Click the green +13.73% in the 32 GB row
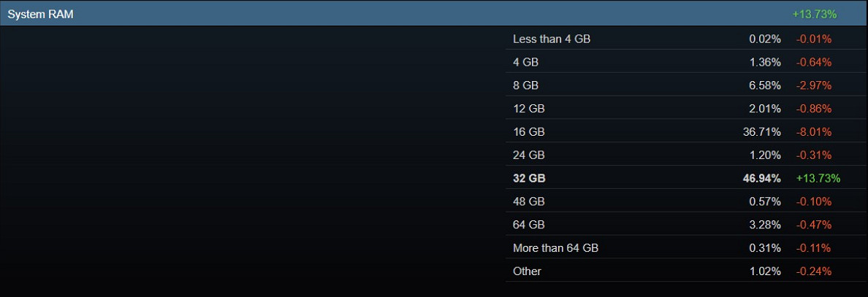868x297 pixels. 818,178
